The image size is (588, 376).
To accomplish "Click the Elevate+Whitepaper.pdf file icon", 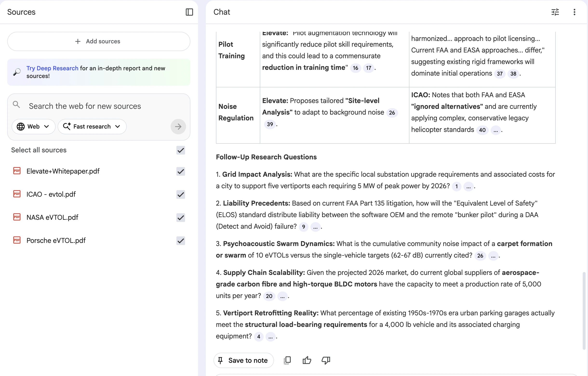I will pyautogui.click(x=17, y=171).
